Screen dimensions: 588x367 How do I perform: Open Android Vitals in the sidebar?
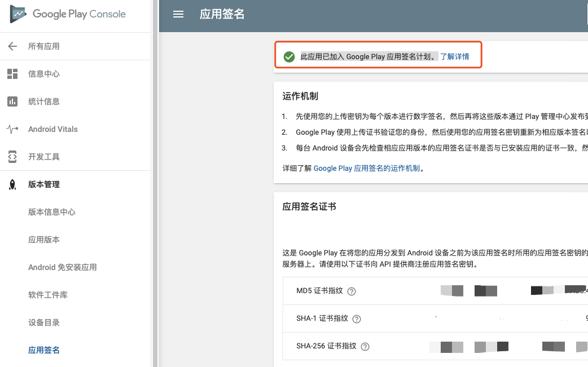pos(53,129)
